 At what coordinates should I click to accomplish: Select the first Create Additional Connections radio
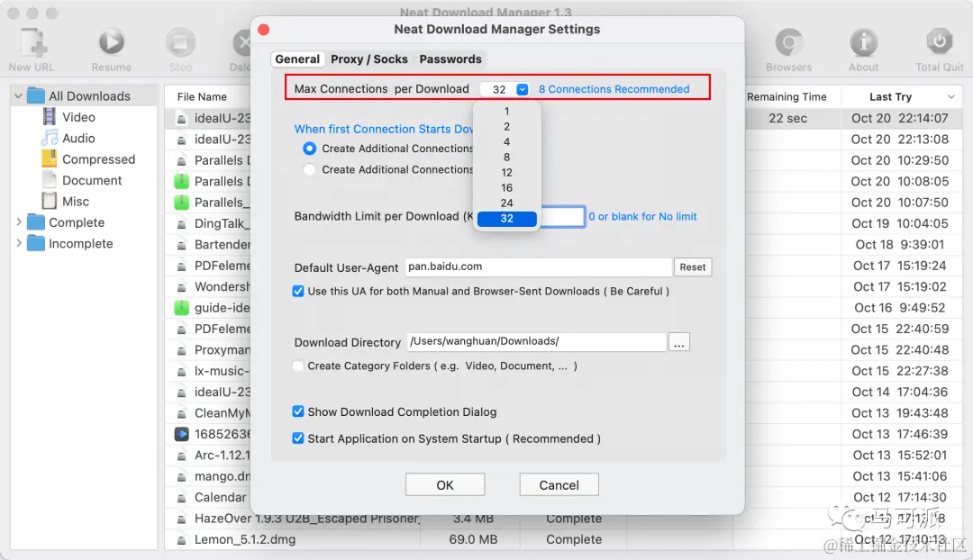(309, 149)
